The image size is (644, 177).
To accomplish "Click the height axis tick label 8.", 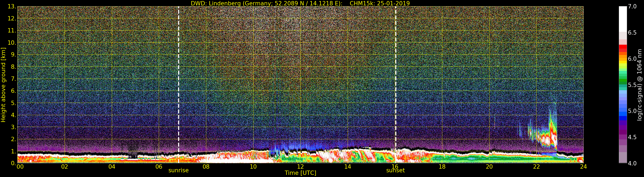I will [14, 67].
